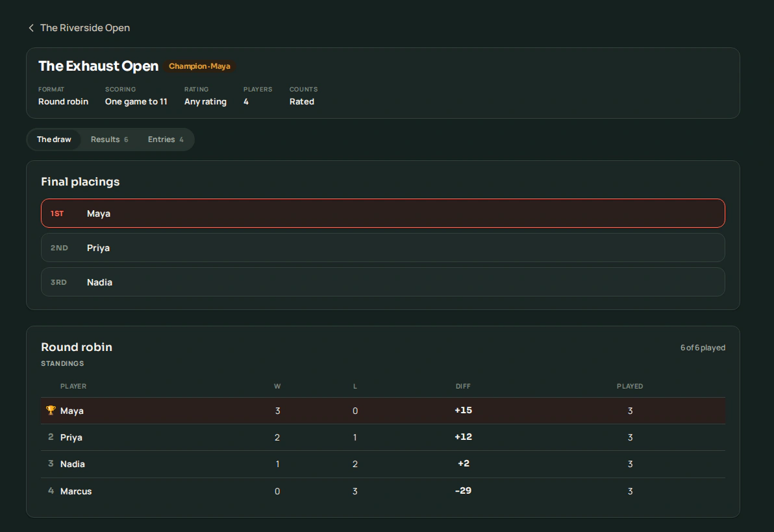This screenshot has width=774, height=532.
Task: Click Marcus's row in standings table
Action: 383,491
